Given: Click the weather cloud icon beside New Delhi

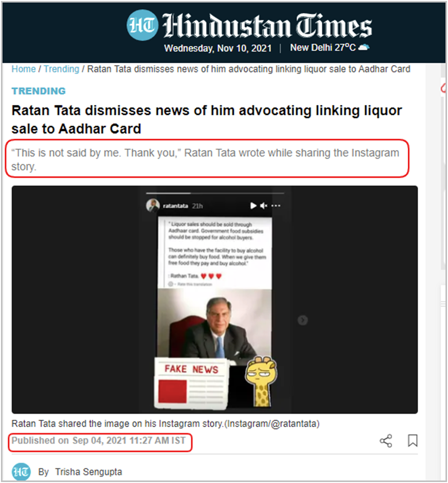Looking at the screenshot, I should coord(364,48).
